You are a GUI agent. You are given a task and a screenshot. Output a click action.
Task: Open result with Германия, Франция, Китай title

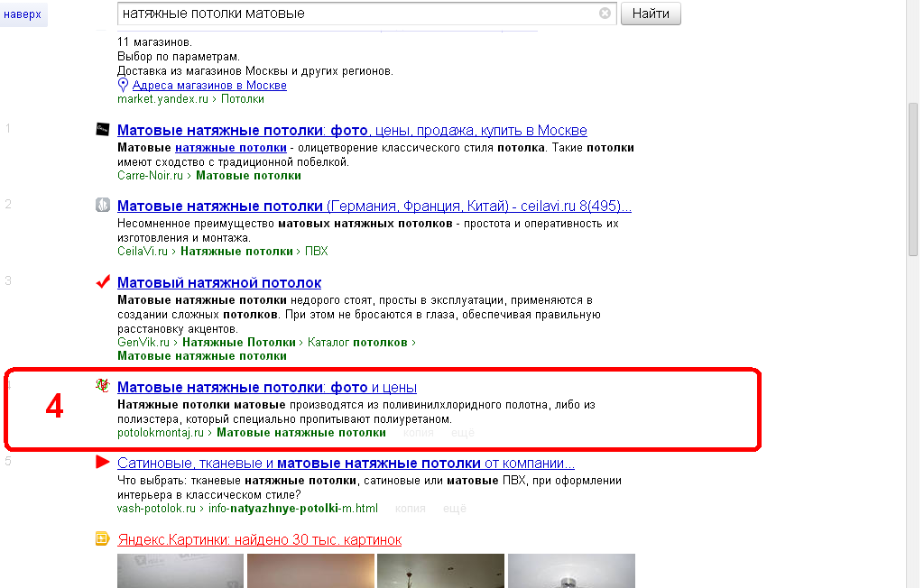374,207
